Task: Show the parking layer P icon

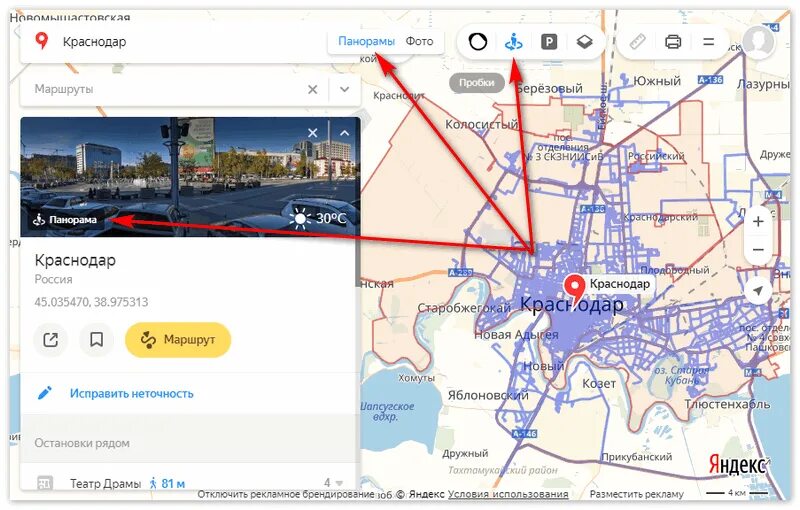Action: [549, 41]
